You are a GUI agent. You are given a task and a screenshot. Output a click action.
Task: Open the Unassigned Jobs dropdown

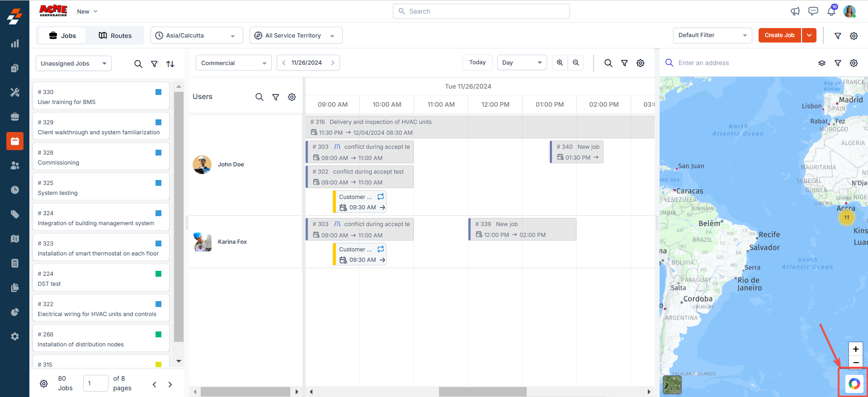pyautogui.click(x=74, y=64)
